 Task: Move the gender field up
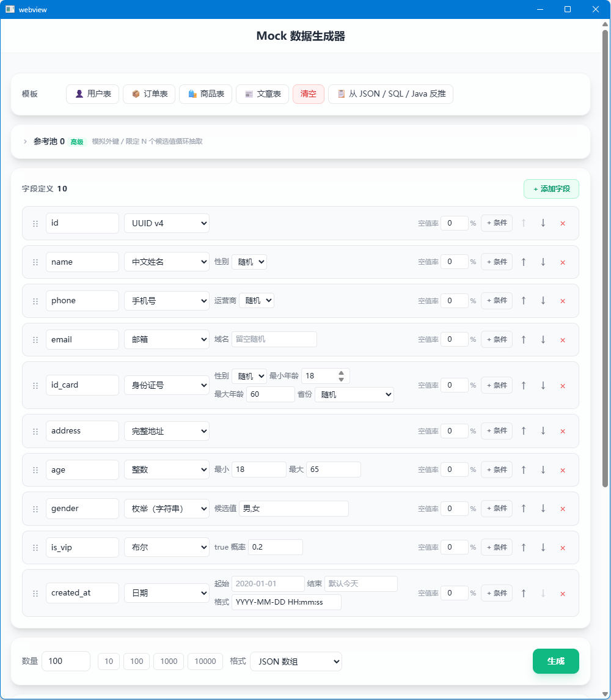pyautogui.click(x=524, y=509)
